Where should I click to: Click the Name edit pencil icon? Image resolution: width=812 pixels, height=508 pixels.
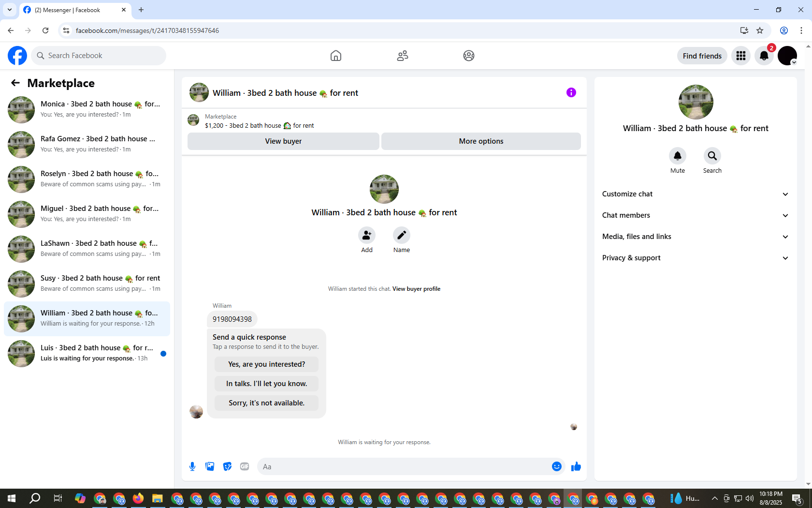402,235
